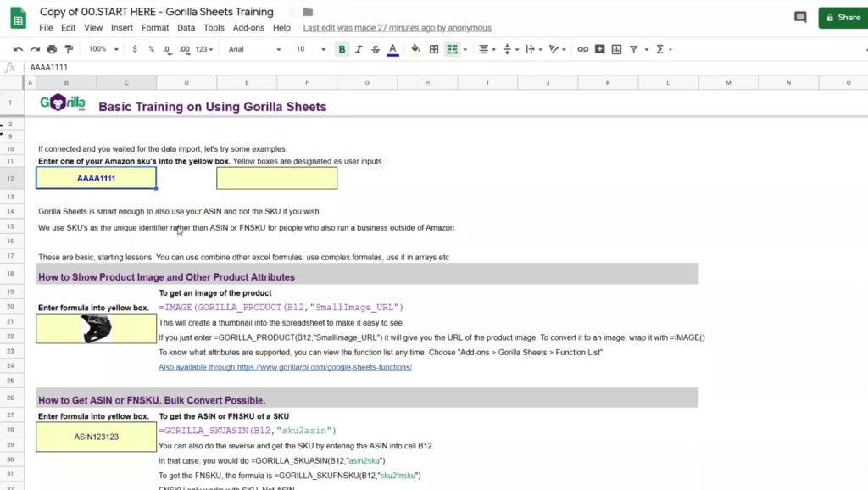
Task: Go to Sheets home icon
Action: (19, 18)
